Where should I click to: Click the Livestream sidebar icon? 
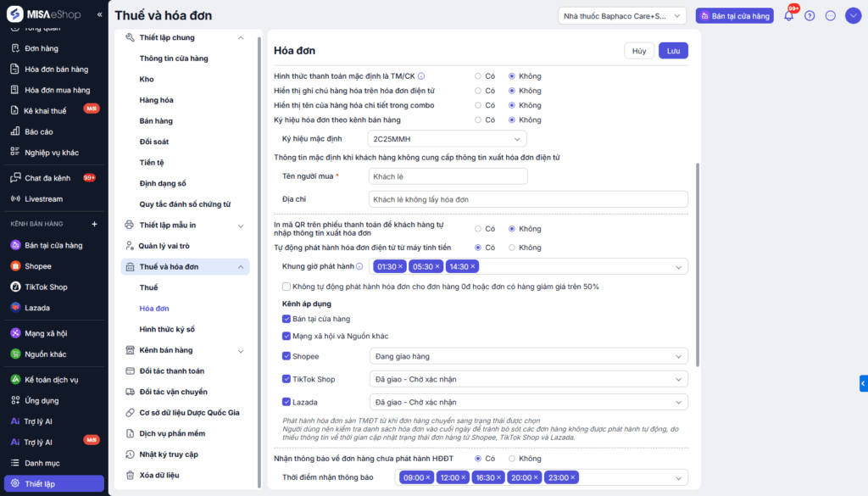(15, 199)
